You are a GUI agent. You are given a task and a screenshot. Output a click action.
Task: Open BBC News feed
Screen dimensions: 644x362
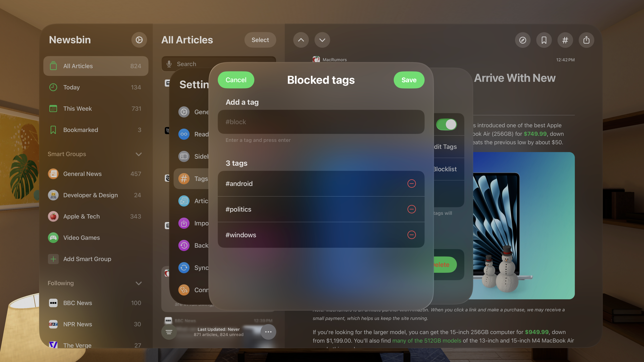click(96, 303)
